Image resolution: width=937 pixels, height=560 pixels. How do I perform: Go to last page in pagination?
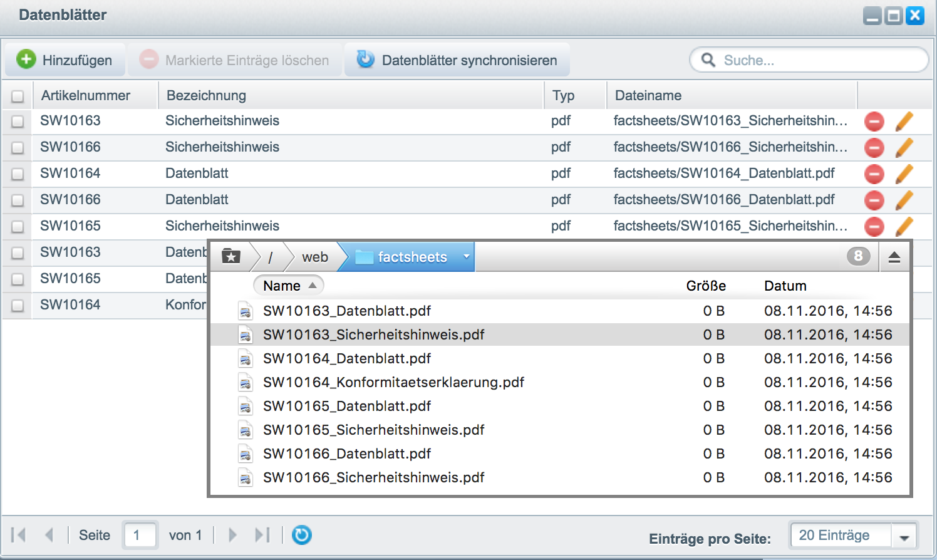(x=262, y=535)
